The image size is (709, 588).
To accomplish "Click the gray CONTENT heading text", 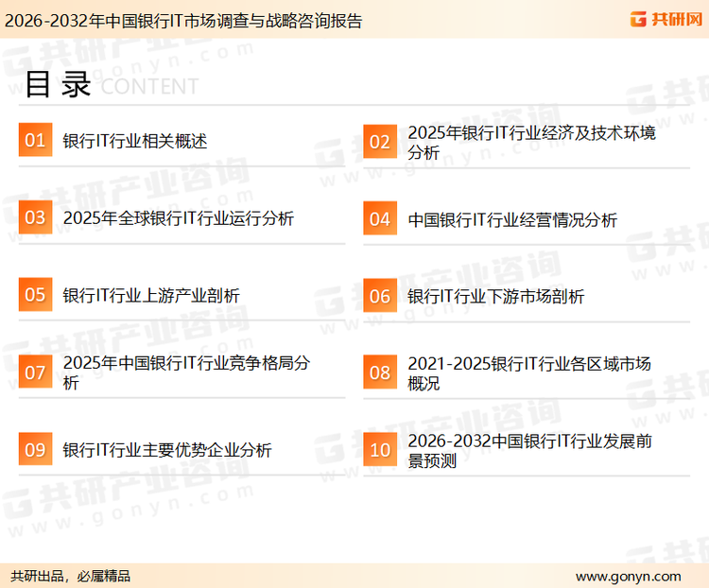I will point(149,86).
